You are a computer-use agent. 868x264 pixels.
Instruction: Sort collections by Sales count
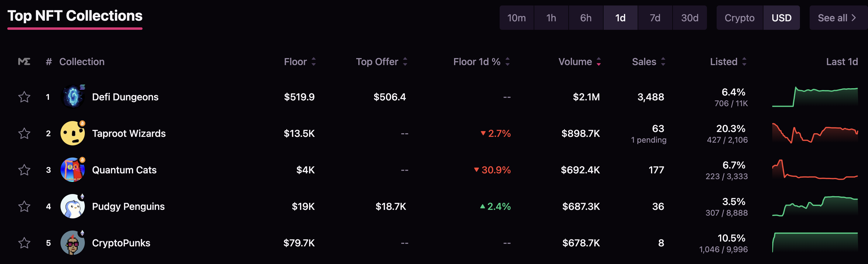[x=663, y=62]
